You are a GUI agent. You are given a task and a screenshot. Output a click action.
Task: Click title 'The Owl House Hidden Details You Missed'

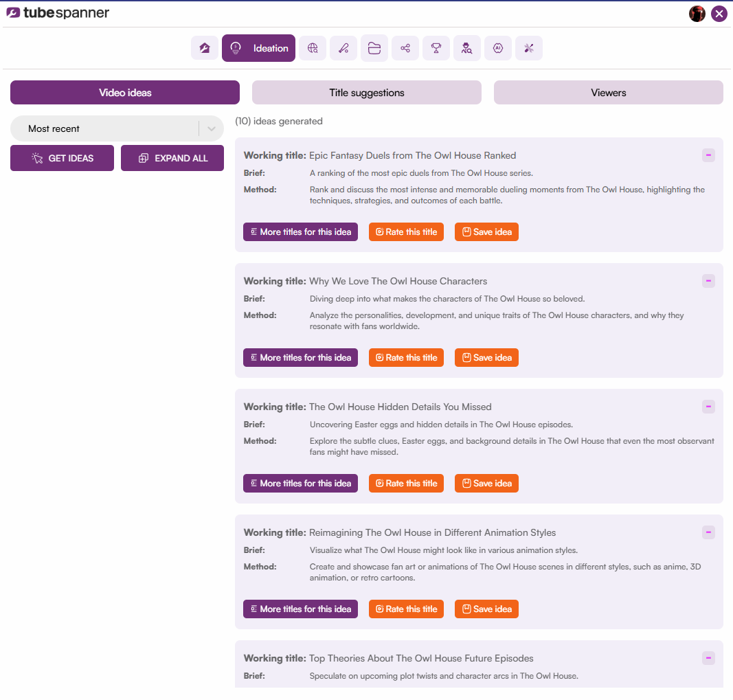[400, 407]
